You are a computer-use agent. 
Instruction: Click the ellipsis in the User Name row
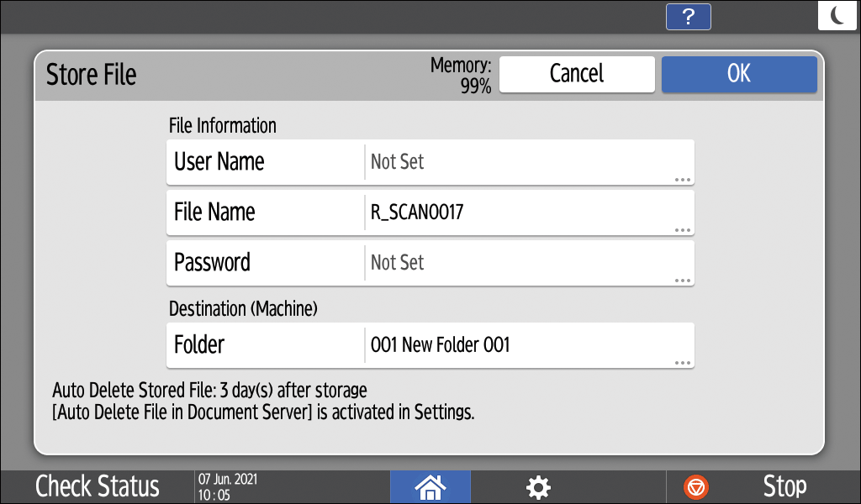coord(682,179)
